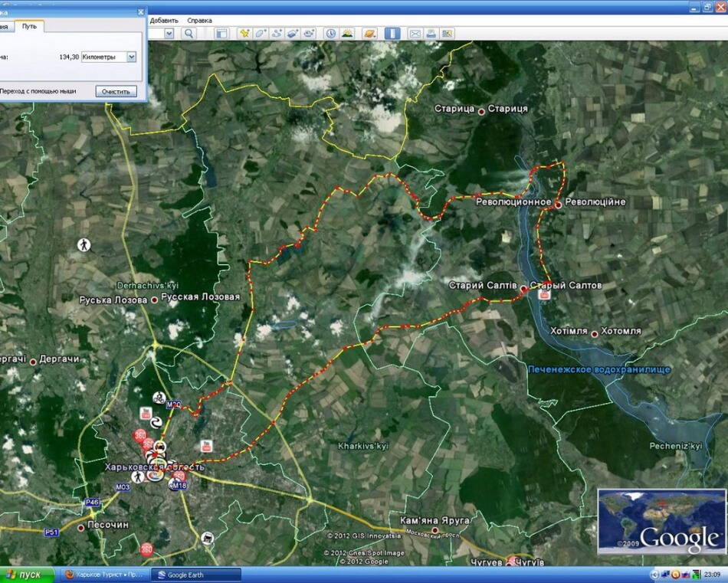
Task: Open the planet switcher icon
Action: pyautogui.click(x=369, y=34)
